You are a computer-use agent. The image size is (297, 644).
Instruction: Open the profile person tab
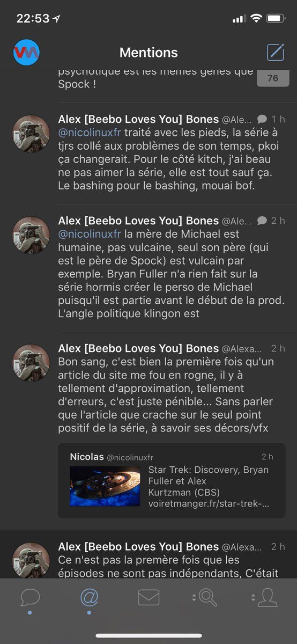point(267,597)
